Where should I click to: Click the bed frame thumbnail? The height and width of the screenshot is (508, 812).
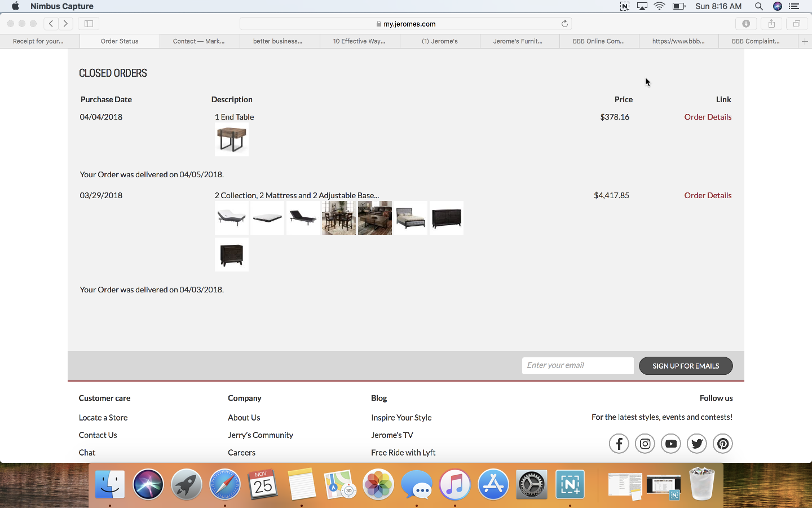click(x=411, y=218)
